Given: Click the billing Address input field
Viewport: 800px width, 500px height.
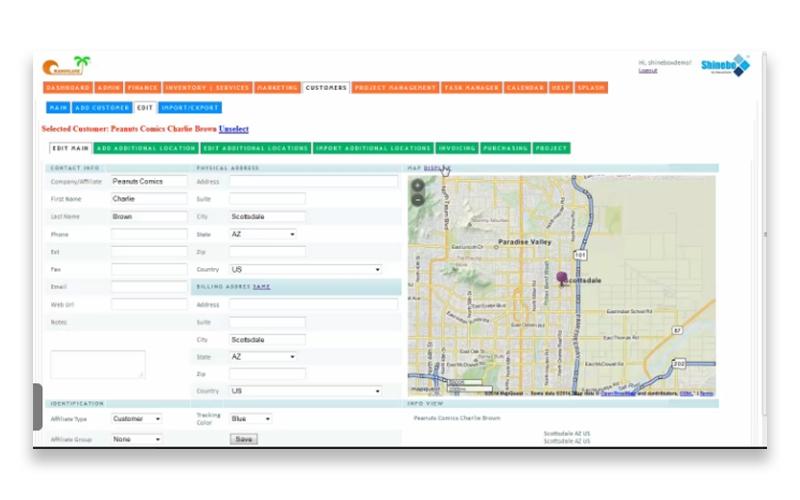Looking at the screenshot, I should click(x=313, y=305).
